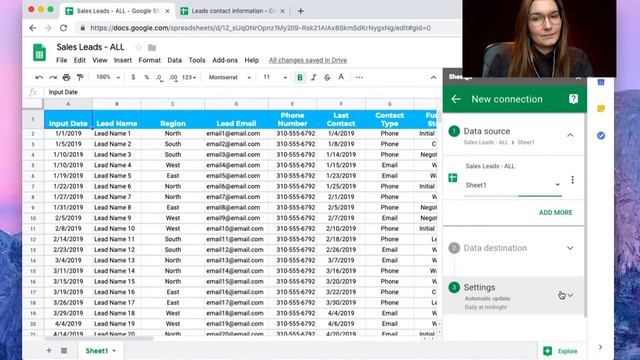The height and width of the screenshot is (360, 640).
Task: Increase decimal places
Action: (x=173, y=77)
